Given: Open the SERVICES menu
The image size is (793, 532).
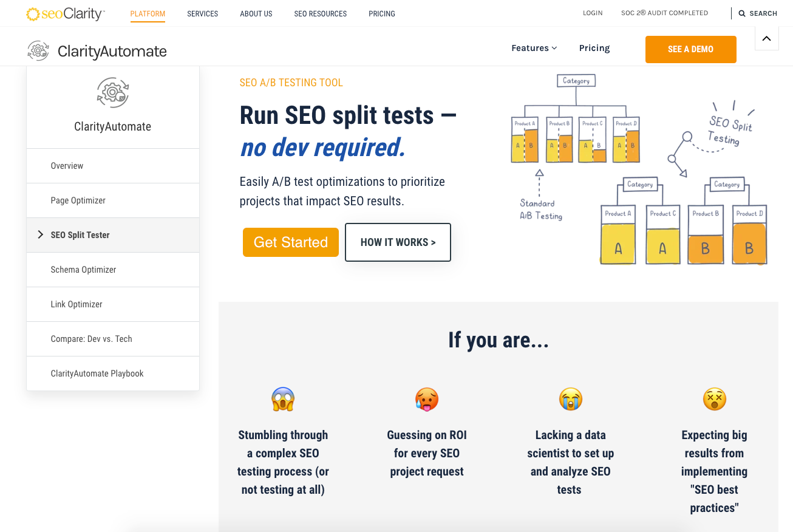Looking at the screenshot, I should [203, 13].
